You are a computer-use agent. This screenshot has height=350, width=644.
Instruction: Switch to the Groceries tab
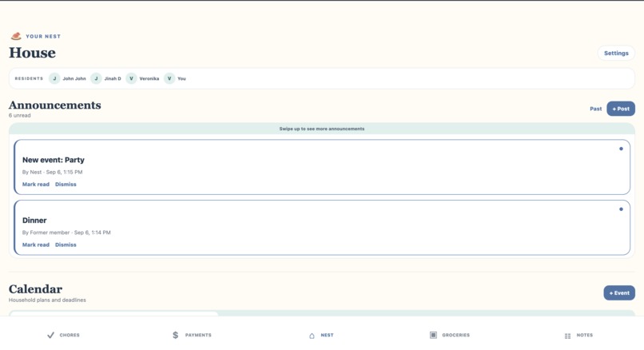click(x=450, y=335)
